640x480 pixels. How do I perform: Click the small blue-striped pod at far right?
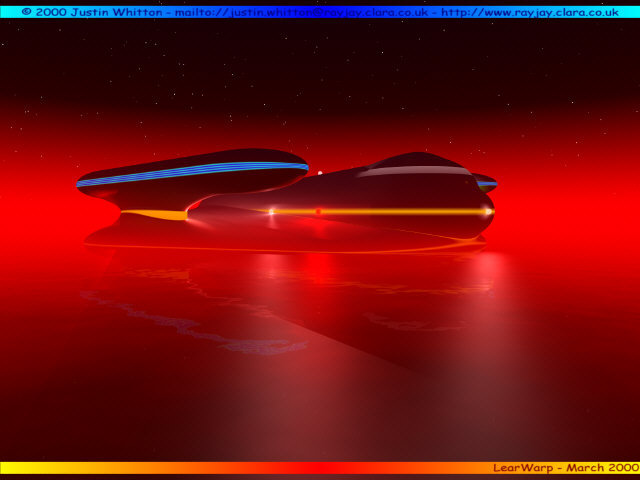[486, 183]
